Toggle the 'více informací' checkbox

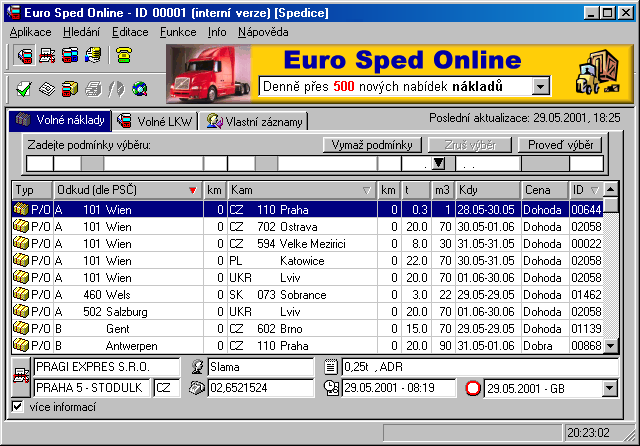(x=17, y=406)
